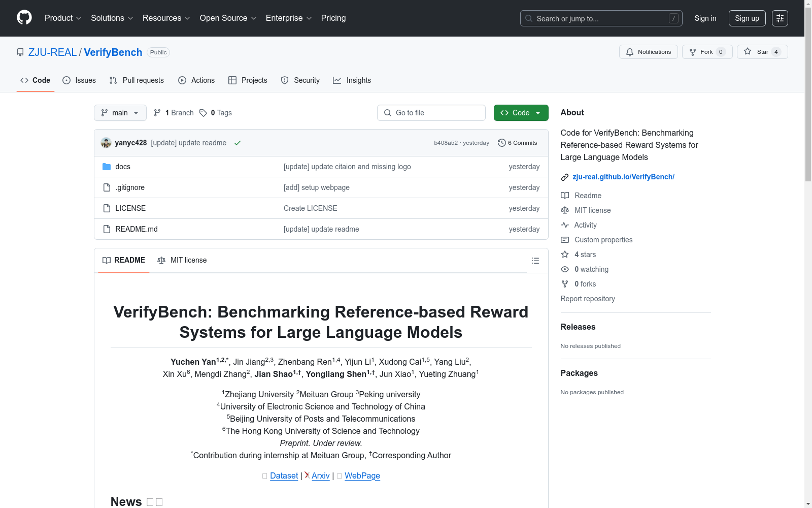Expand the Solutions menu
Image resolution: width=812 pixels, height=508 pixels.
(112, 18)
